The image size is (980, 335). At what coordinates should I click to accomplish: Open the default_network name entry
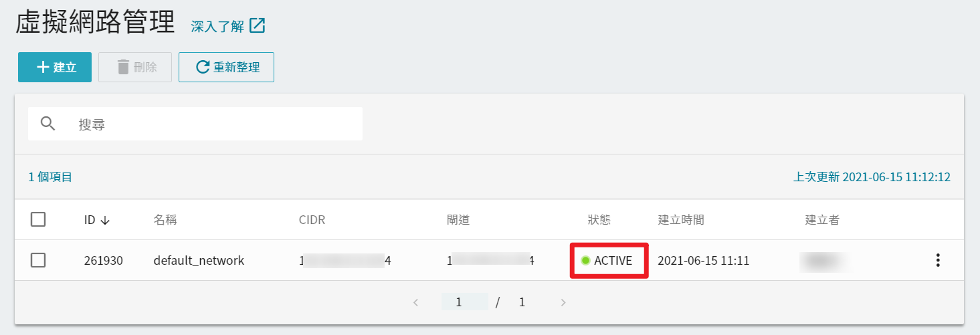coord(199,261)
